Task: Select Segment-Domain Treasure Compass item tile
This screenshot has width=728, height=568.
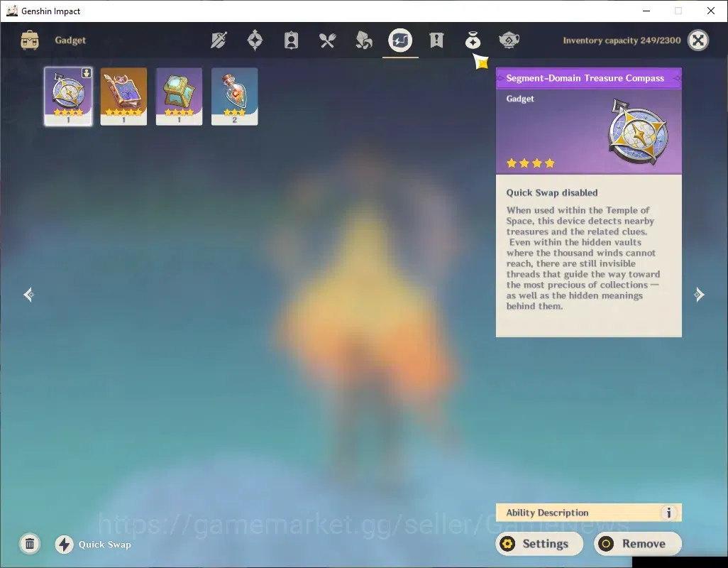Action: coord(68,96)
